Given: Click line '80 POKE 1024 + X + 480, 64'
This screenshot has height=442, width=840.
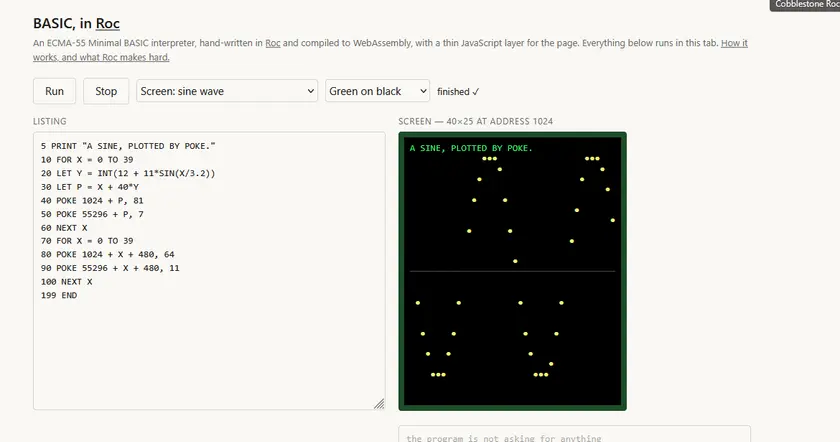Looking at the screenshot, I should [108, 254].
